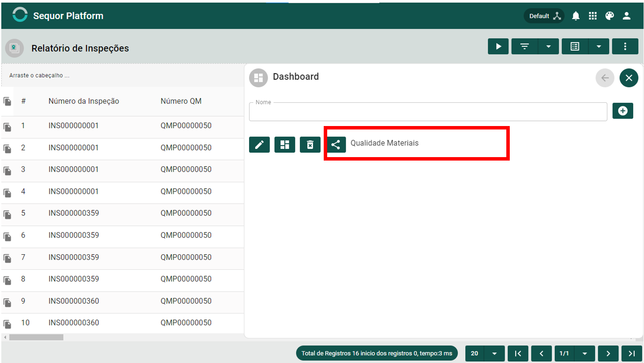
Task: Click the Sequor Platform logo icon
Action: tap(20, 15)
